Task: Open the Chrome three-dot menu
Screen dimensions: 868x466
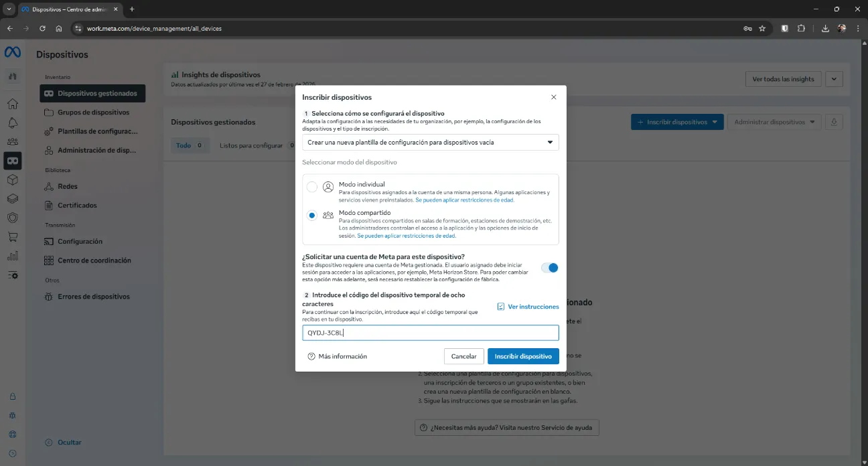Action: click(x=858, y=29)
